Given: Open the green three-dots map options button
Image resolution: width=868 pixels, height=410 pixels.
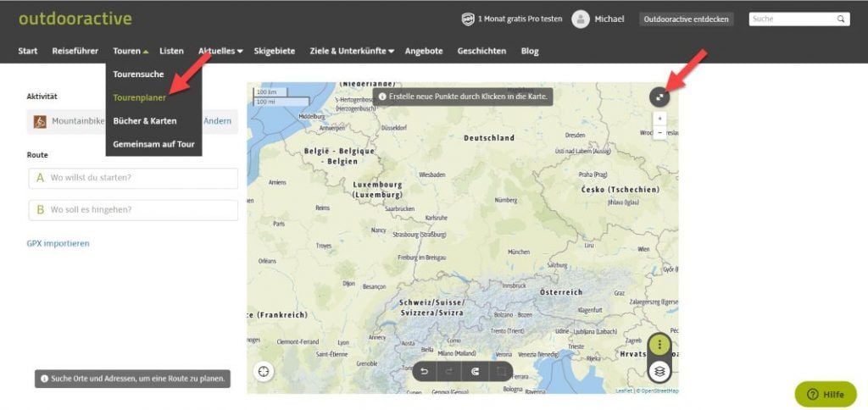Looking at the screenshot, I should (x=659, y=345).
